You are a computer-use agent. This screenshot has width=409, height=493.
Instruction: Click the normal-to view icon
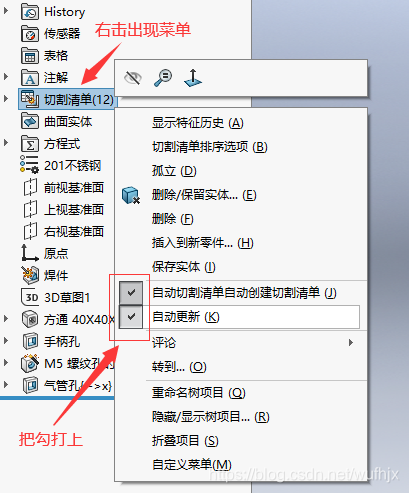pos(193,78)
